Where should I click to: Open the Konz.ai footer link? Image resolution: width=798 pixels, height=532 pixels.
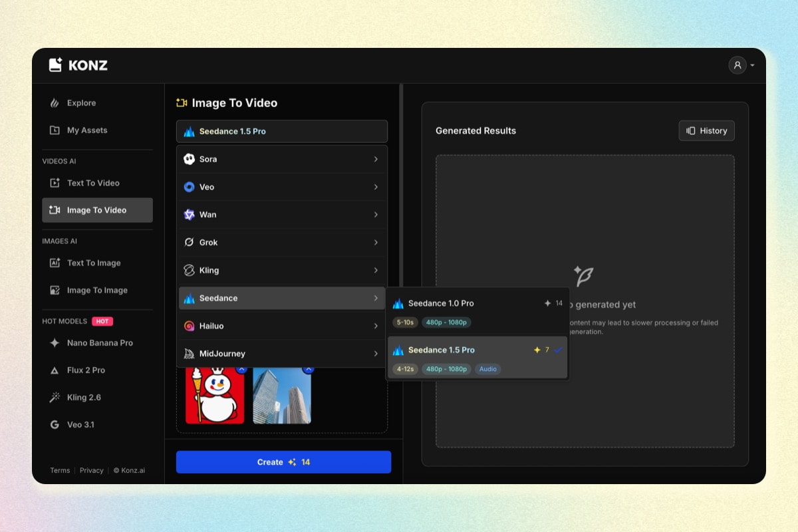129,470
